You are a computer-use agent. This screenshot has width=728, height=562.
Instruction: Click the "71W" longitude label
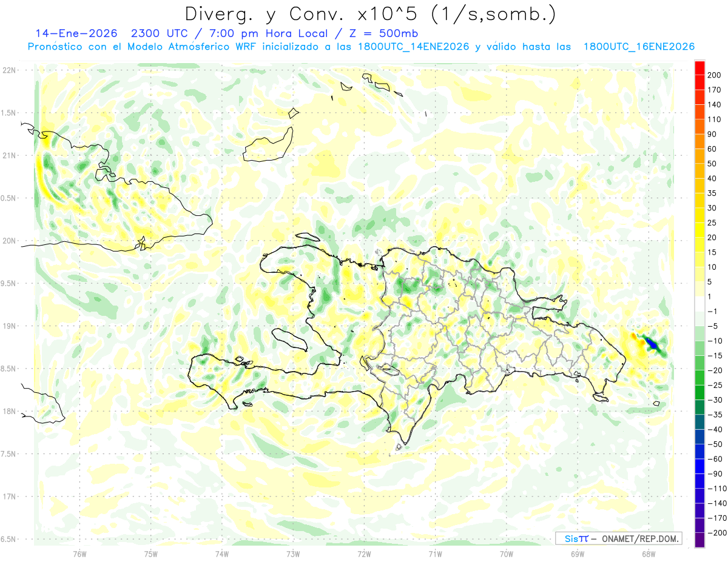(435, 554)
